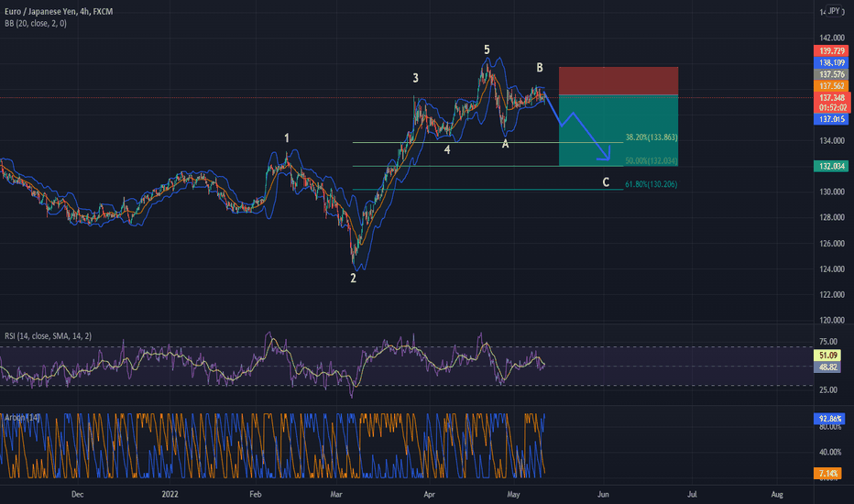
Task: Click the yellow 51.09 RSI value label
Action: click(x=827, y=356)
